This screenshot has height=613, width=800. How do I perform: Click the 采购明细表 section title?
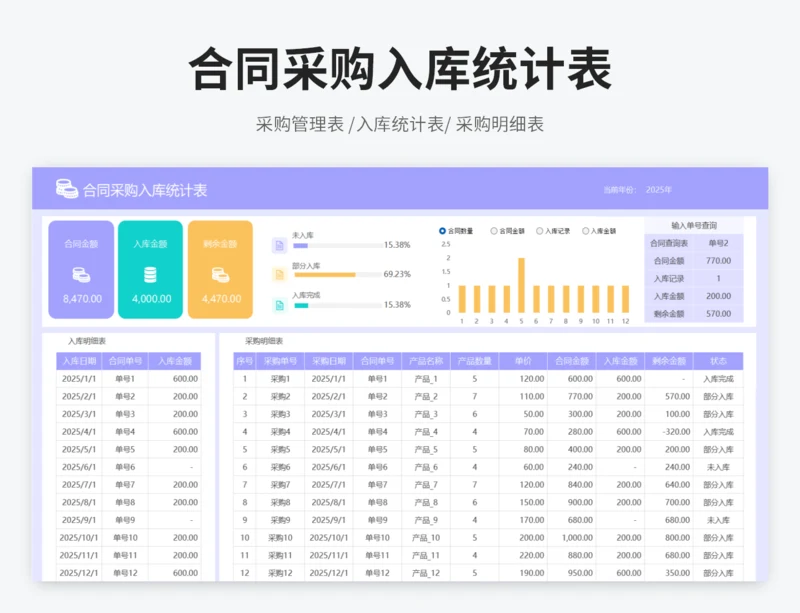[x=264, y=341]
